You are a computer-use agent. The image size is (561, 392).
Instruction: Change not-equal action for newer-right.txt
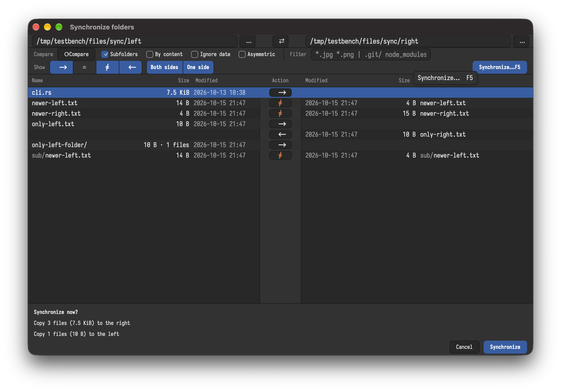point(280,113)
